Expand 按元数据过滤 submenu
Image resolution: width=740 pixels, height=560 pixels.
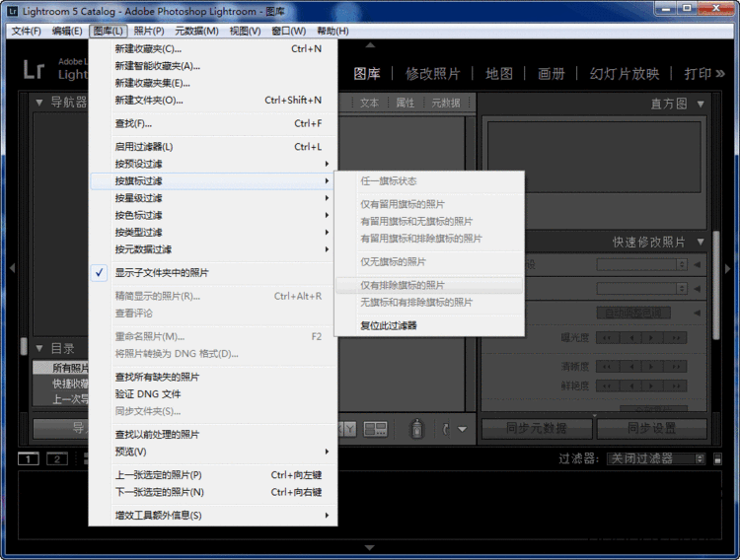pos(213,249)
